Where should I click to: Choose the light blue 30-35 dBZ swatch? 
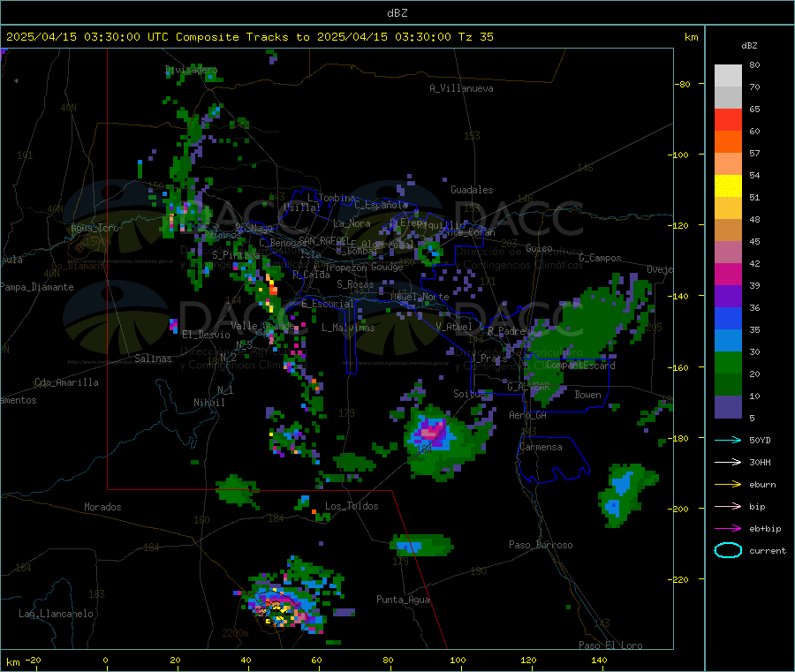pos(728,341)
